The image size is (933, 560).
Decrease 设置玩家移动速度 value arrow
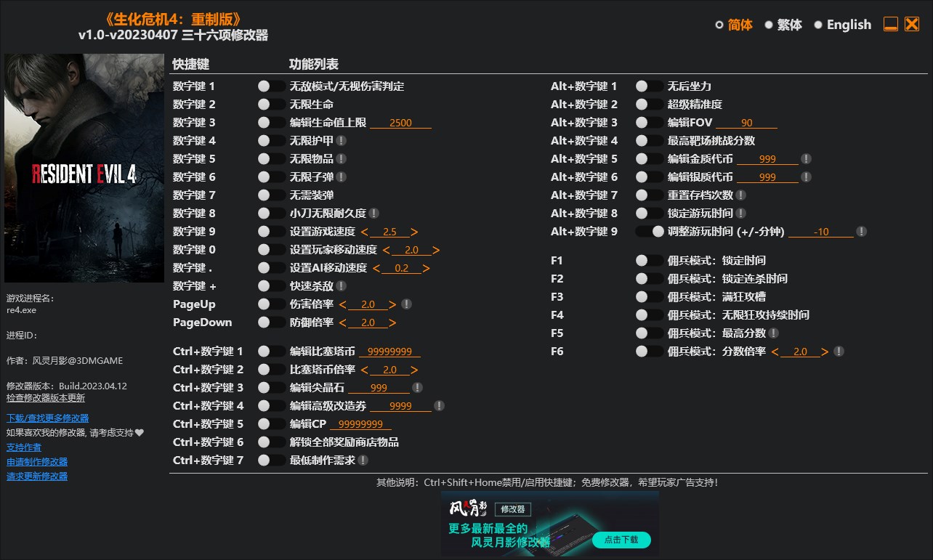[387, 250]
